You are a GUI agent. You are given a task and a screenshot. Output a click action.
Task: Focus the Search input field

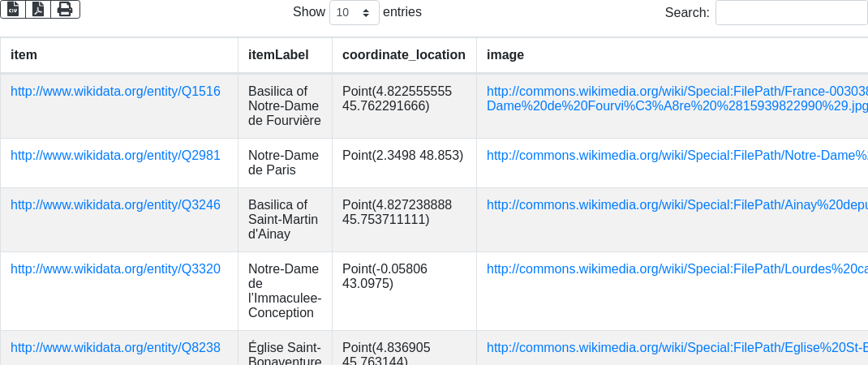click(791, 13)
